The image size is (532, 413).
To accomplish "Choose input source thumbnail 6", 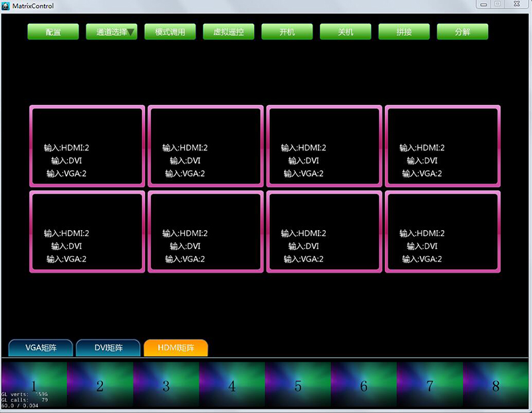I will coord(364,385).
